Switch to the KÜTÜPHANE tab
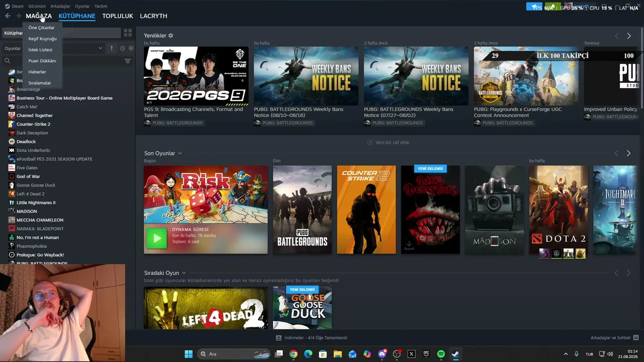Screen dimensions: 644x362 [77, 16]
